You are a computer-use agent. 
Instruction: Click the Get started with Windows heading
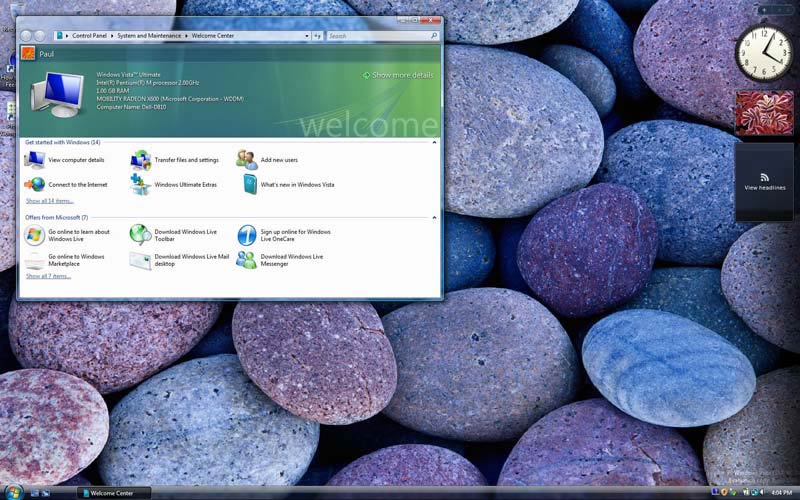(x=63, y=142)
